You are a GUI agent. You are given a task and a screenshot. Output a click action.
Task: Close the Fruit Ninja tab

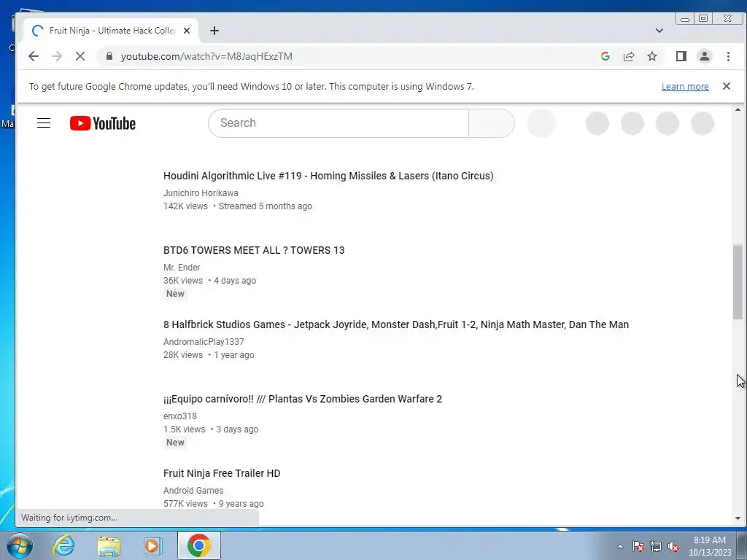[187, 31]
